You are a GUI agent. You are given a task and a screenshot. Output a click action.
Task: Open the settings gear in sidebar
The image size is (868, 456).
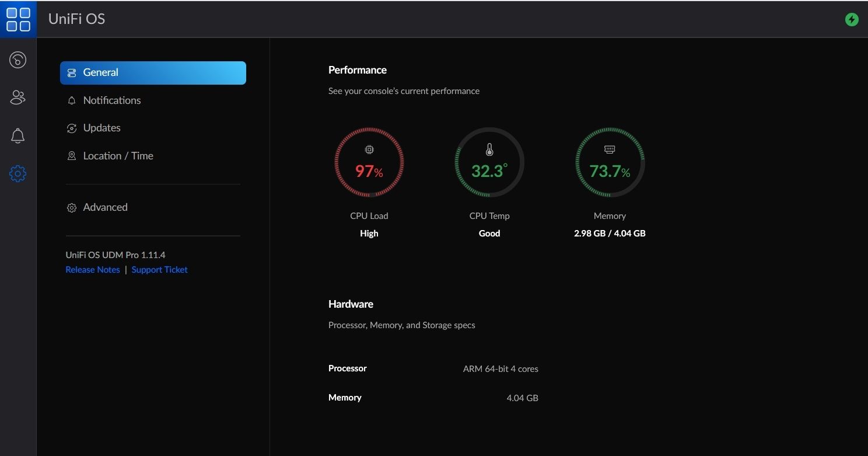[18, 173]
